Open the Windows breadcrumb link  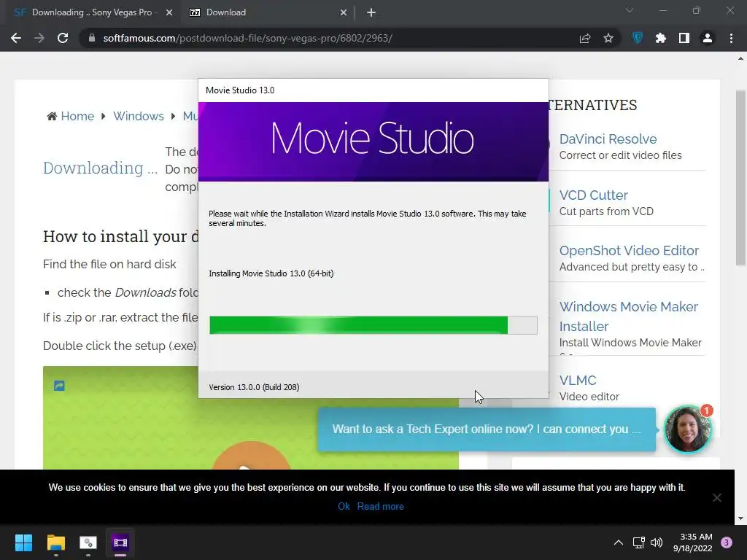click(x=138, y=116)
